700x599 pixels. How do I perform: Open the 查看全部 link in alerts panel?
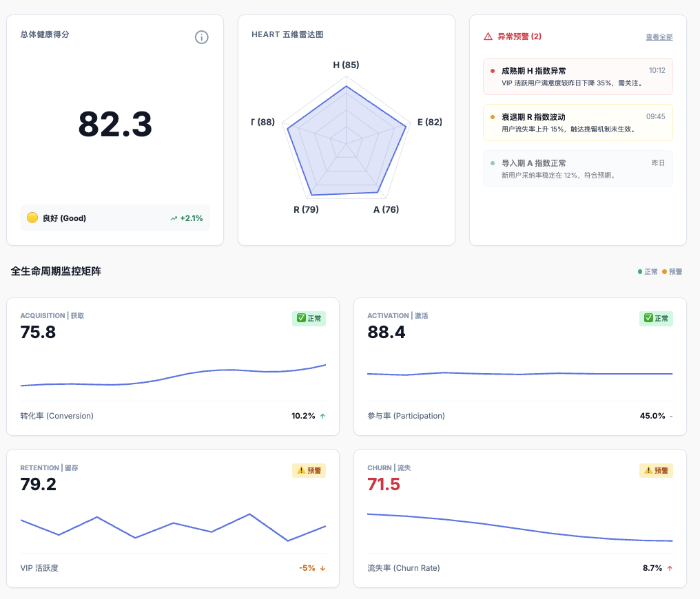pos(659,37)
